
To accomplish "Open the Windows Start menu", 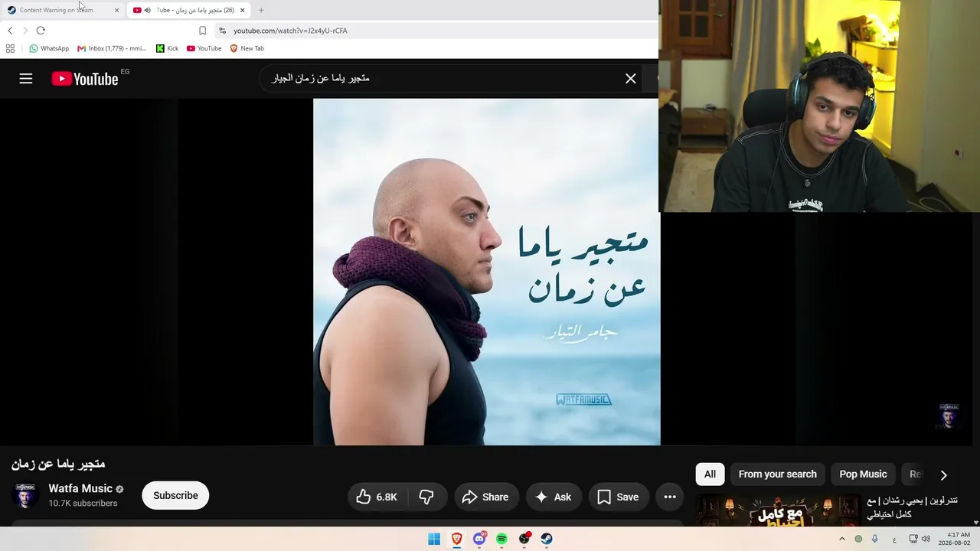I will point(434,539).
